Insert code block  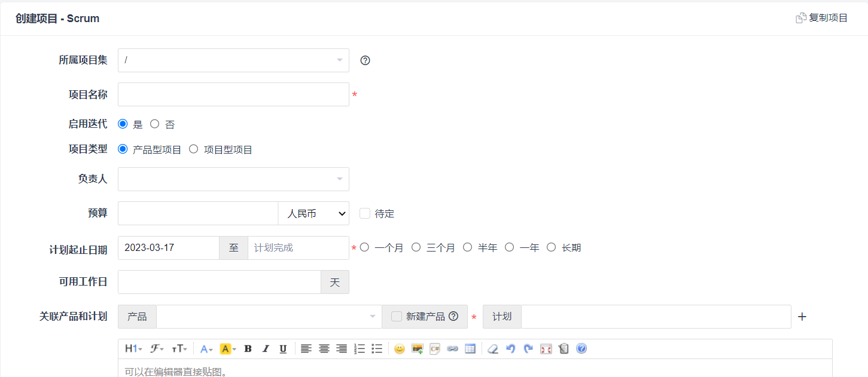[x=435, y=349]
